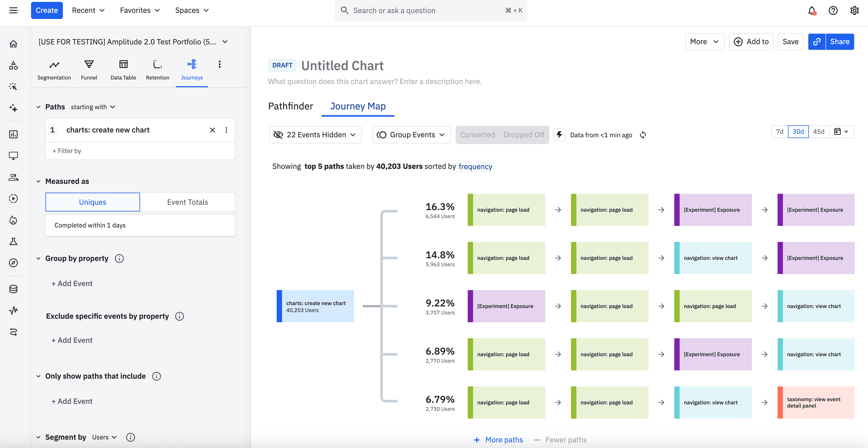Click the refresh data icon
868x448 pixels.
[x=643, y=135]
